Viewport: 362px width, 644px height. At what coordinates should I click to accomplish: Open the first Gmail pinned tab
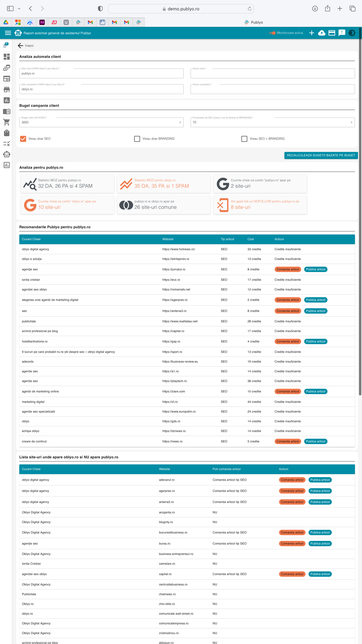point(90,22)
